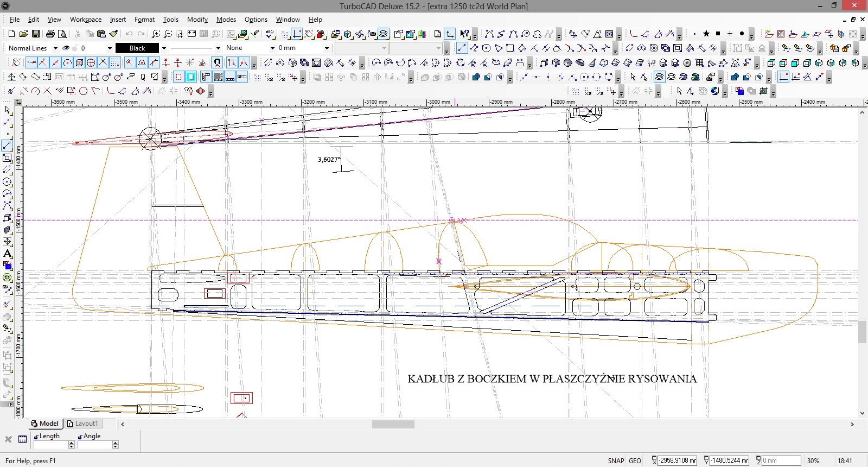
Task: Toggle GEO mode in the status bar
Action: tap(635, 460)
